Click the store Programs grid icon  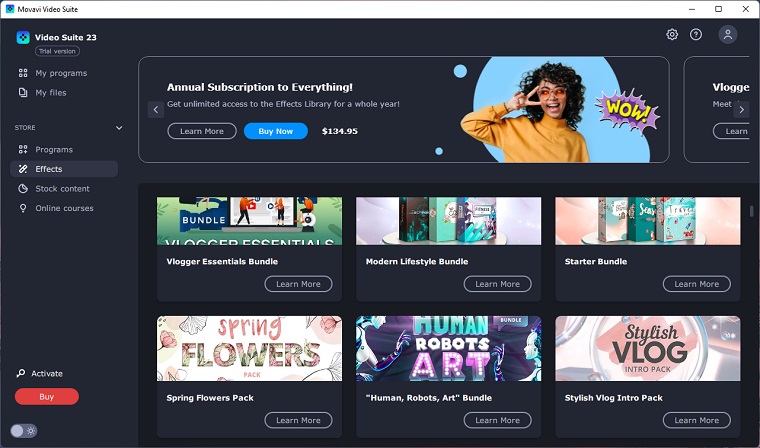coord(23,149)
